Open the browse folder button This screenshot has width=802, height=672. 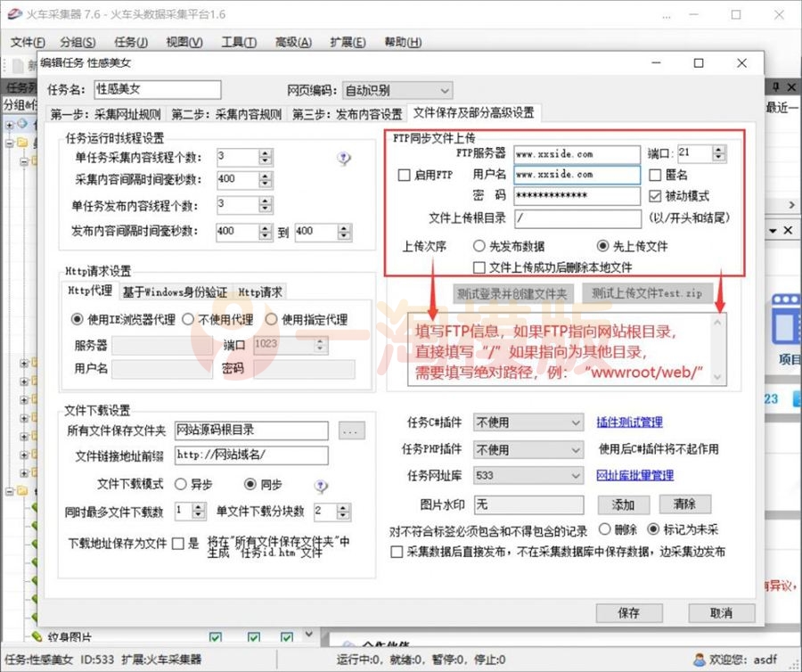coord(351,431)
